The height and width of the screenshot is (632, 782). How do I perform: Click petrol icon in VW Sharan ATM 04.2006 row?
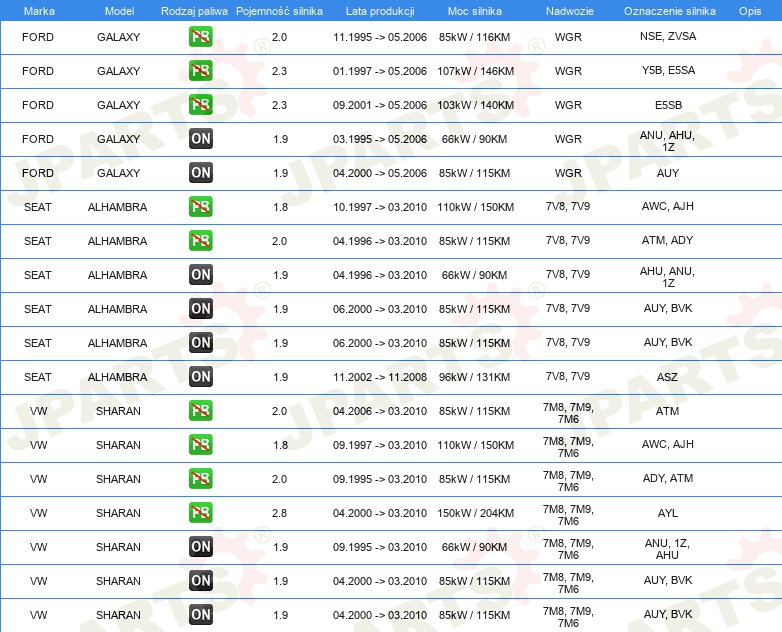pos(200,411)
